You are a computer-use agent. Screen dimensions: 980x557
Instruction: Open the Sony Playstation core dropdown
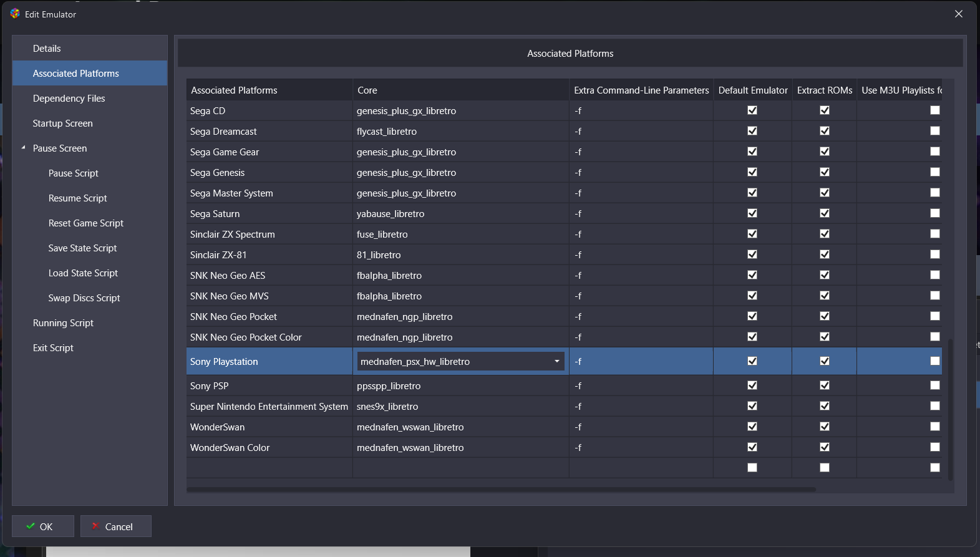[x=557, y=361]
